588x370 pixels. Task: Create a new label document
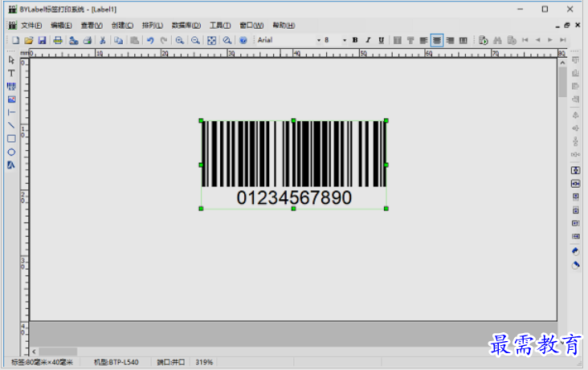(15, 40)
